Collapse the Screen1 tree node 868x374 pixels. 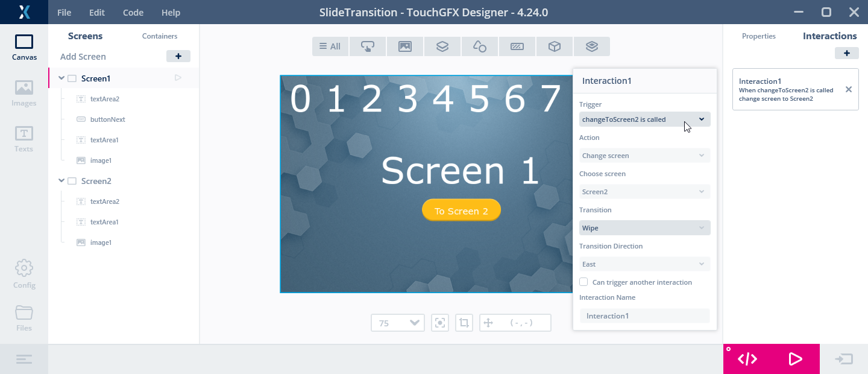point(61,78)
